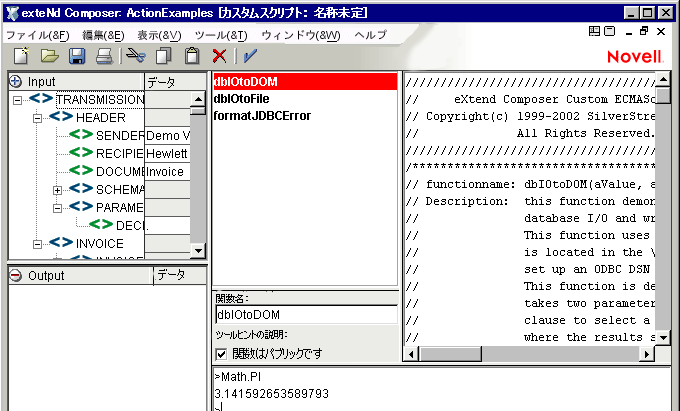Click the Hewlett data cell
680x411 pixels.
coord(167,153)
